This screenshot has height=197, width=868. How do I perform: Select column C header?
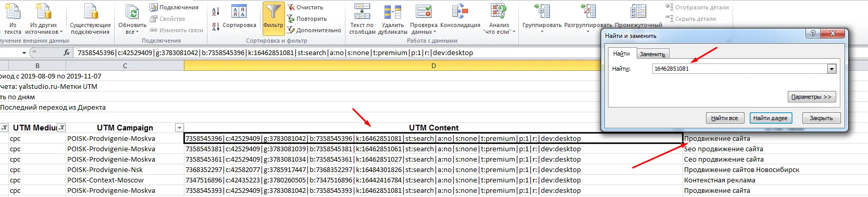[125, 66]
